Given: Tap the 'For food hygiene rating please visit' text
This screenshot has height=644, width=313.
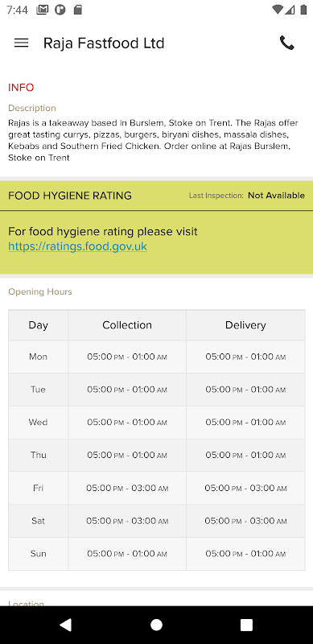Looking at the screenshot, I should [103, 232].
